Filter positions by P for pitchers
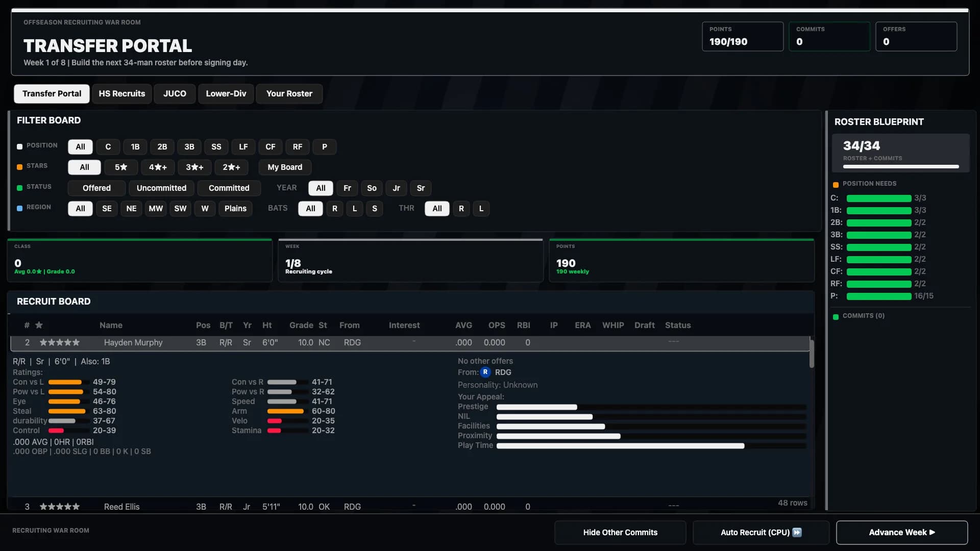Screen dimensions: 980x551 click(325, 147)
